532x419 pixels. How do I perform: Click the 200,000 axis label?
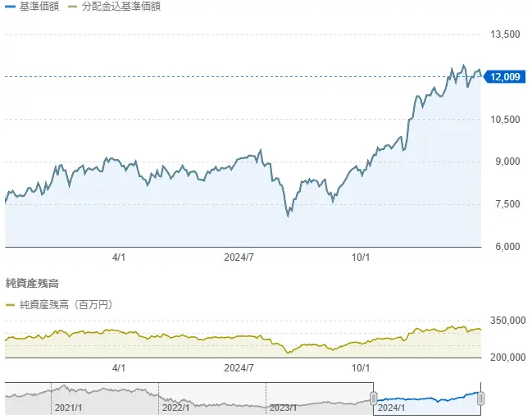(507, 357)
